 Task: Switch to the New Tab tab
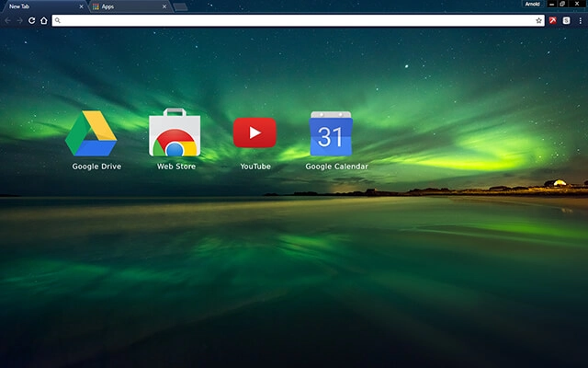pos(44,6)
